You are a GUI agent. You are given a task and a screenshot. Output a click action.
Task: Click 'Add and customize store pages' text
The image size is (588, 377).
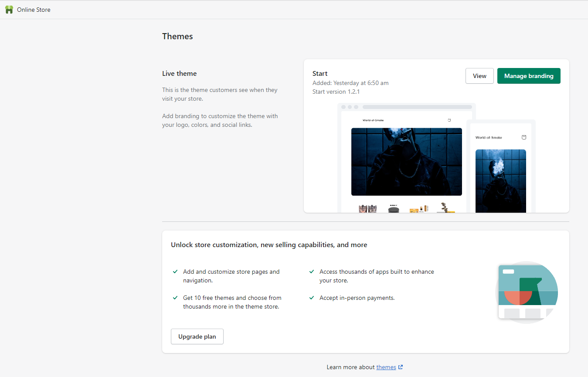tap(231, 276)
